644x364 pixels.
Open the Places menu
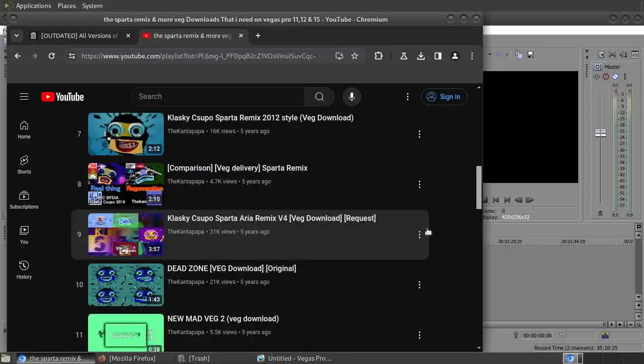click(x=67, y=6)
